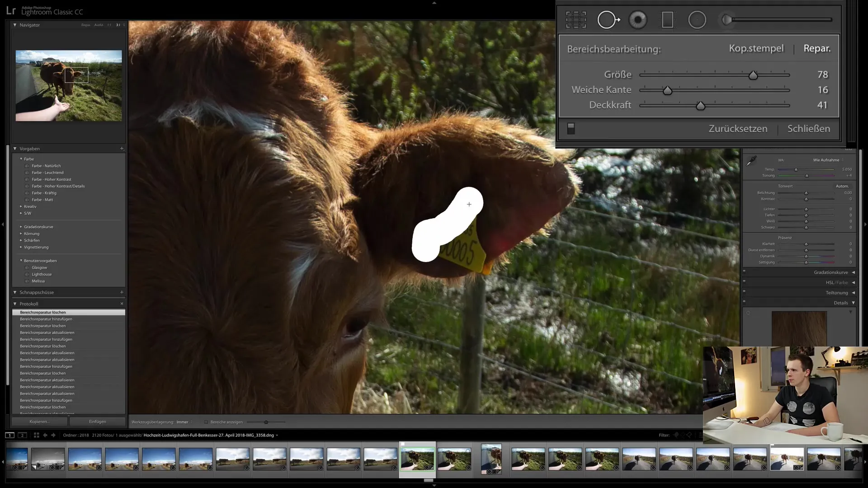Toggle HSL/Farbe panel on/off switch
Screen dimensions: 868x488
point(744,281)
